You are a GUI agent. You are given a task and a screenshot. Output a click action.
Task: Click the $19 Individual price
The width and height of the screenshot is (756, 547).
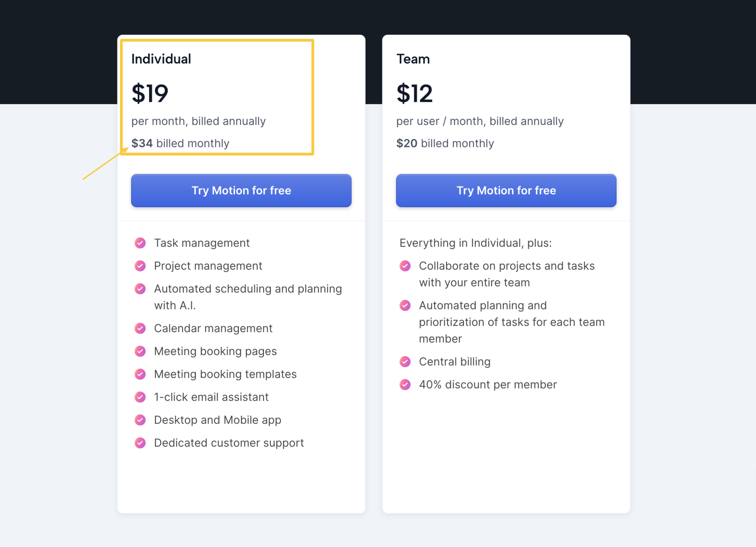[x=150, y=93]
